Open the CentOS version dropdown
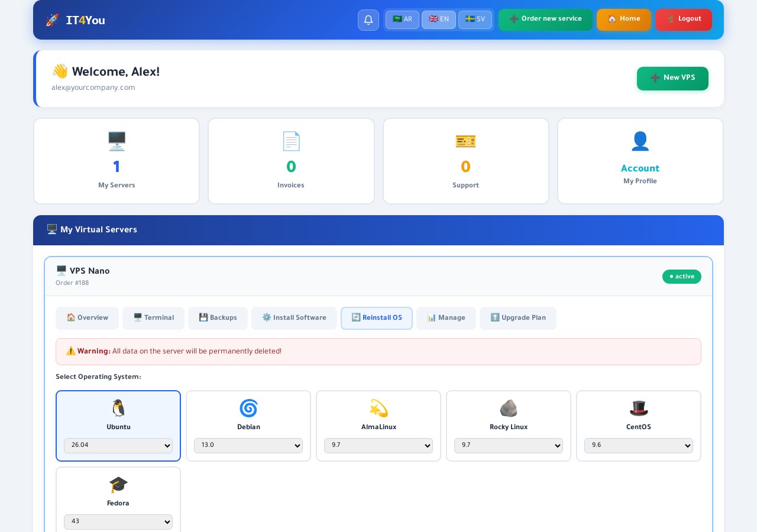This screenshot has width=757, height=532. point(639,446)
